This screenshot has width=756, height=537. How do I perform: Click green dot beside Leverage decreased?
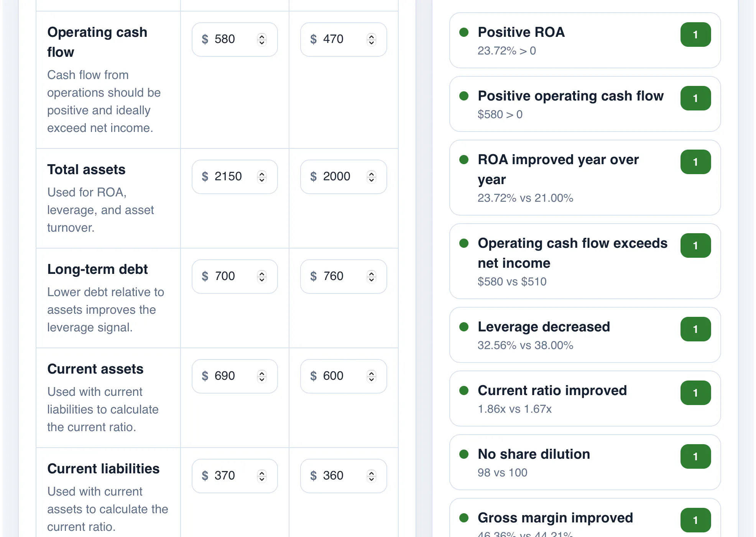click(464, 327)
